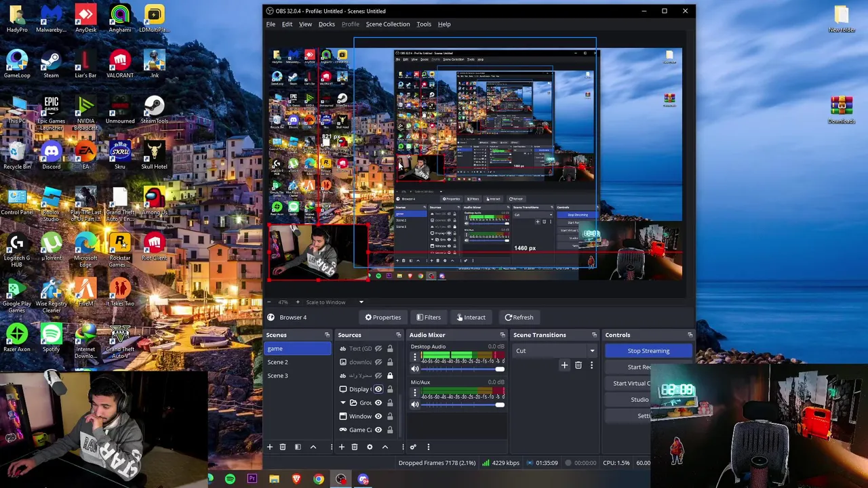Open the Scene Collection menu
The width and height of the screenshot is (868, 488).
[x=388, y=24]
